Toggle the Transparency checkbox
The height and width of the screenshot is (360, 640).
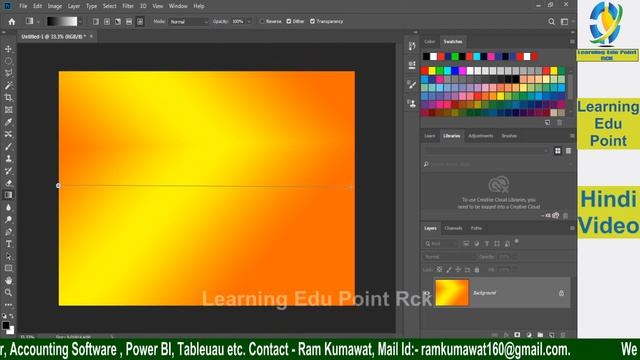[312, 21]
